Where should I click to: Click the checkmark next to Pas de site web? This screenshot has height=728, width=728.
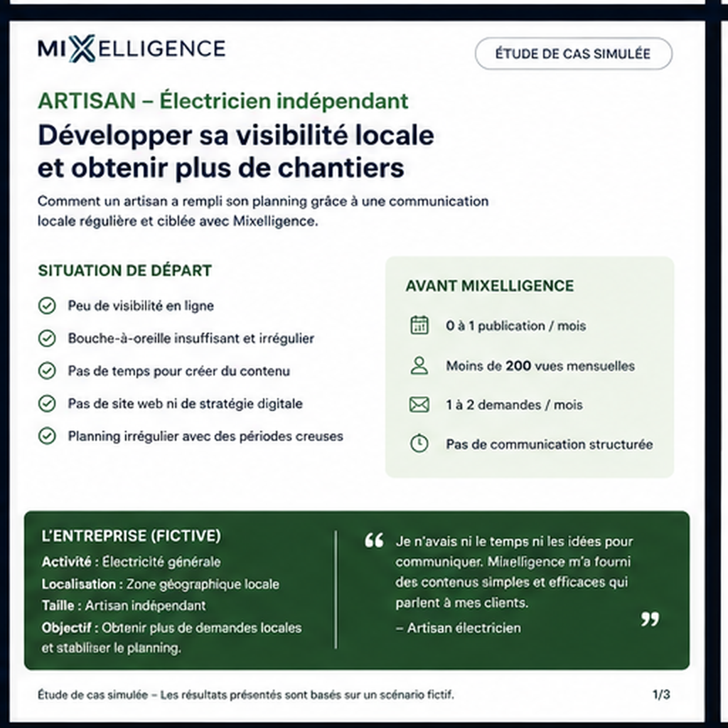[x=47, y=404]
